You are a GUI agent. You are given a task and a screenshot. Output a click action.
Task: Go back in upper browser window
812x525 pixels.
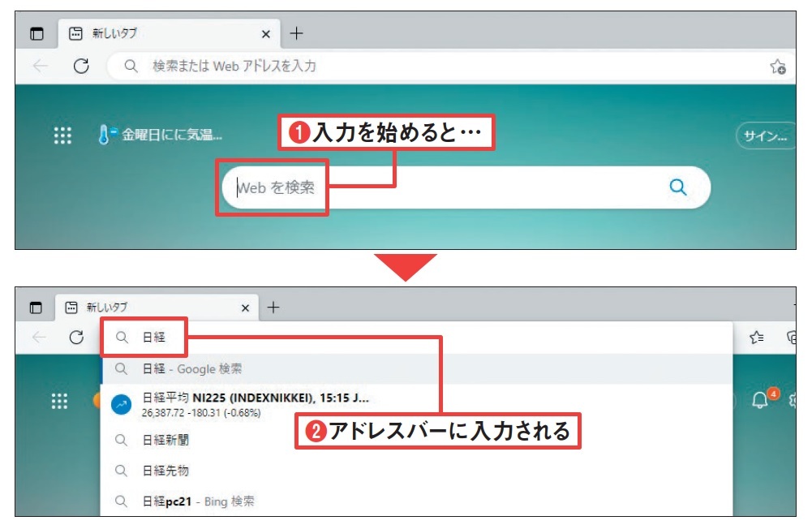(x=40, y=66)
